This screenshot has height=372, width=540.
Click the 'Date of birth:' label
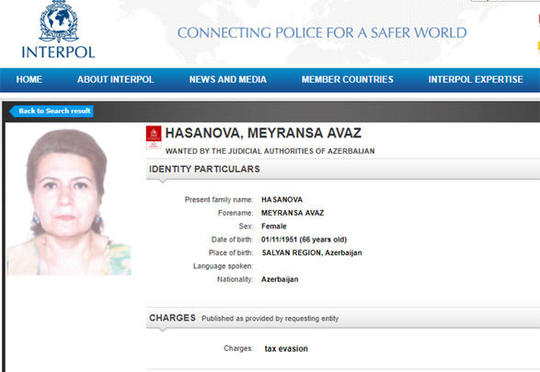coord(232,239)
